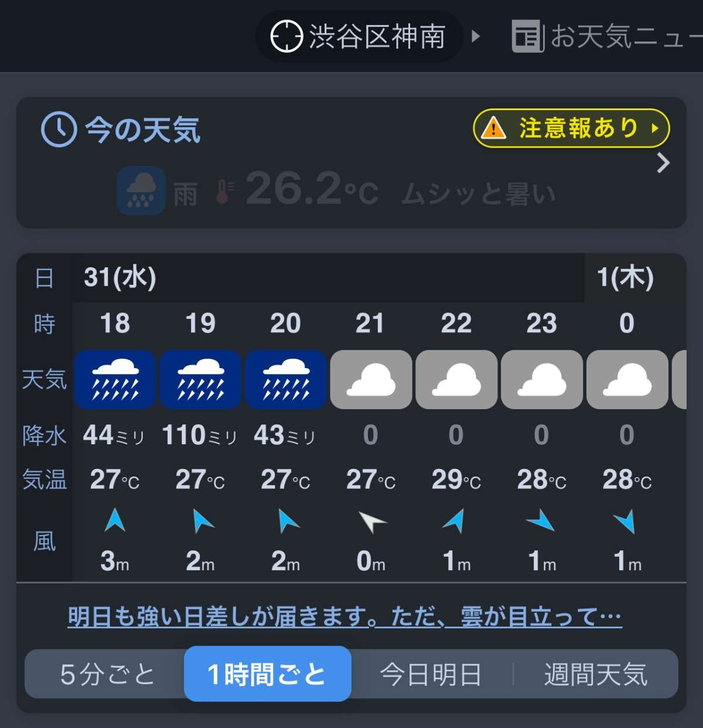
Task: Expand current weather details chevron
Action: (663, 163)
